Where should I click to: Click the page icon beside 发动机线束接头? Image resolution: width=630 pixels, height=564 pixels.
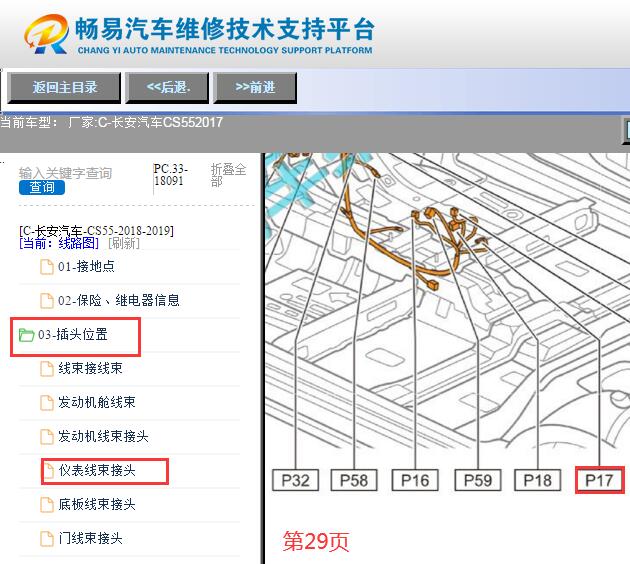coord(47,437)
